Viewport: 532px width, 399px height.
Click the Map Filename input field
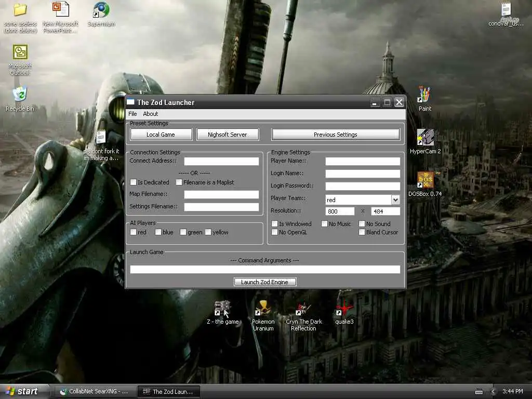(221, 194)
